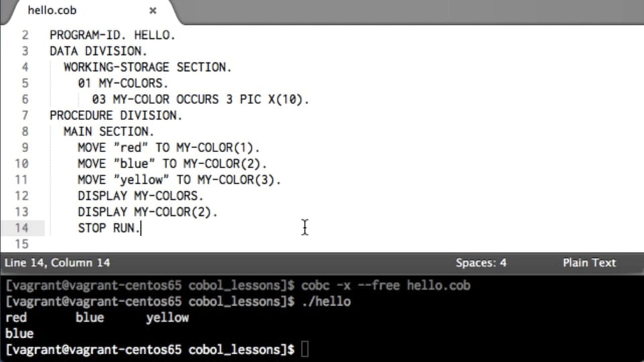Click the terminal prompt cursor block
Screen dimensions: 644x362
pyautogui.click(x=305, y=350)
